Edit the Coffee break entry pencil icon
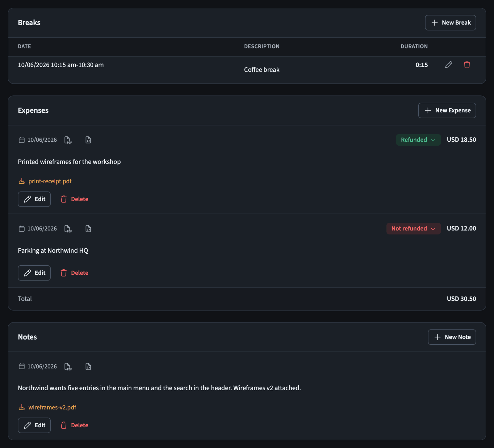 (x=449, y=65)
